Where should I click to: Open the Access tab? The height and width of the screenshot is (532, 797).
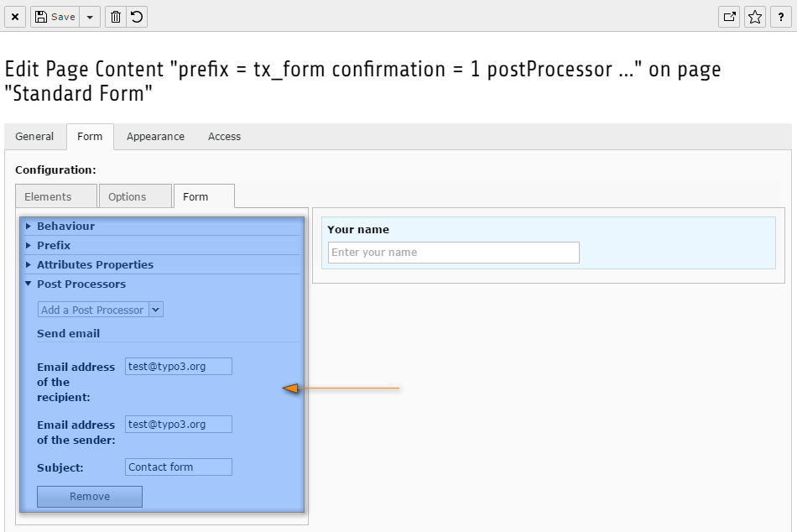click(224, 136)
